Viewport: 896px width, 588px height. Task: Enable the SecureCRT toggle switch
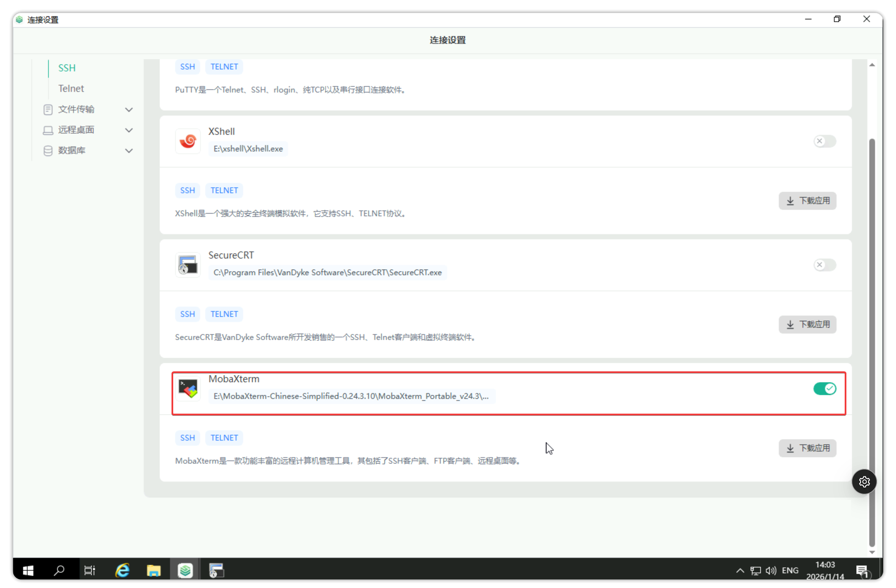coord(824,265)
